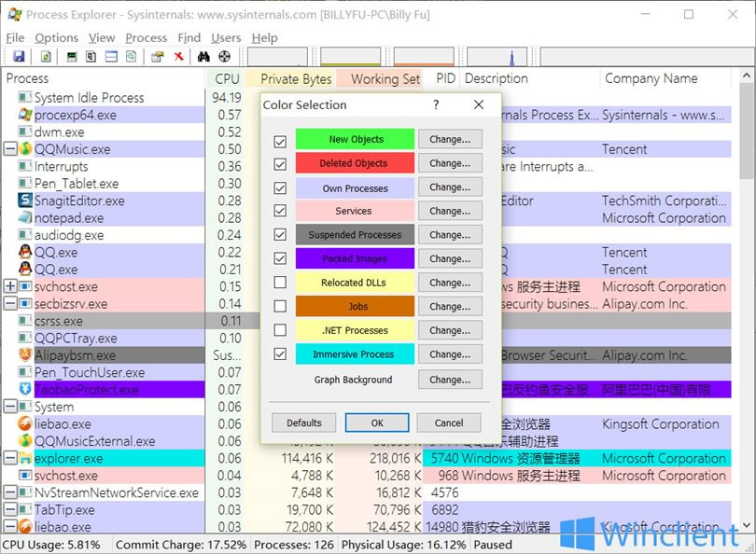
Task: Collapse the QQMusic.exe tree node
Action: (10, 149)
